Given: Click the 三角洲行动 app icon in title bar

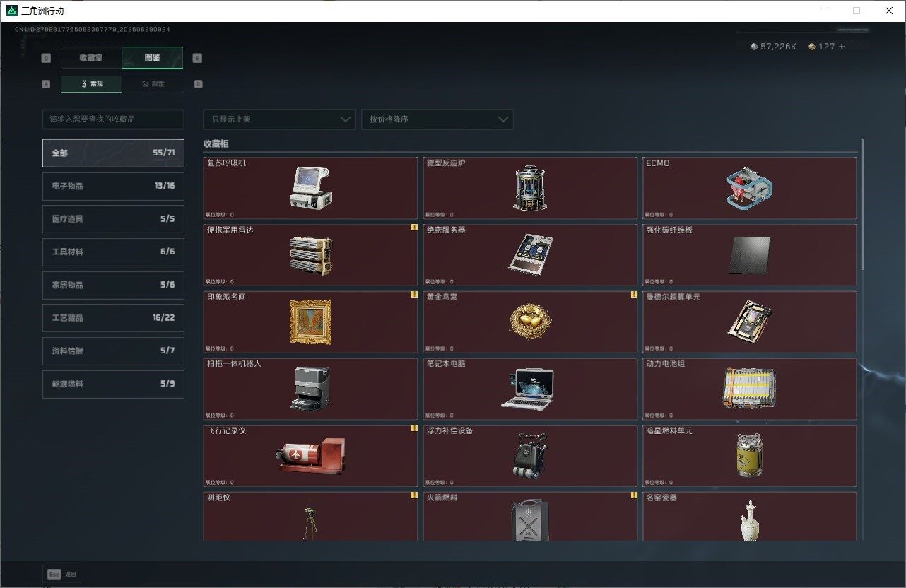Looking at the screenshot, I should click(x=12, y=11).
